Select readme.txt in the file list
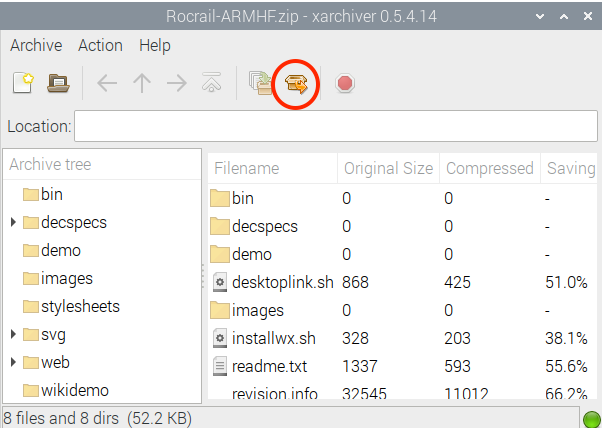This screenshot has width=602, height=430. tap(270, 366)
